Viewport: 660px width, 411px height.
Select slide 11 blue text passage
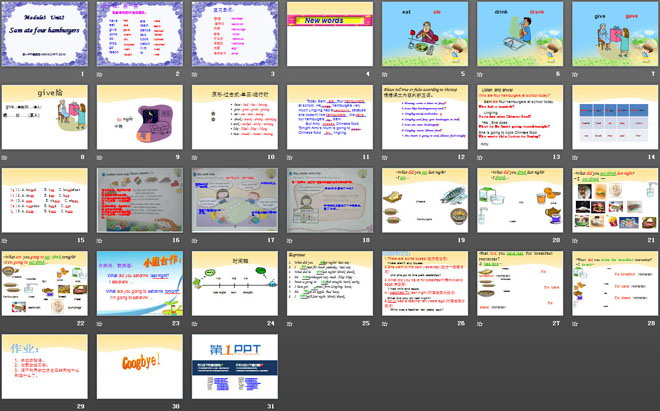click(330, 117)
